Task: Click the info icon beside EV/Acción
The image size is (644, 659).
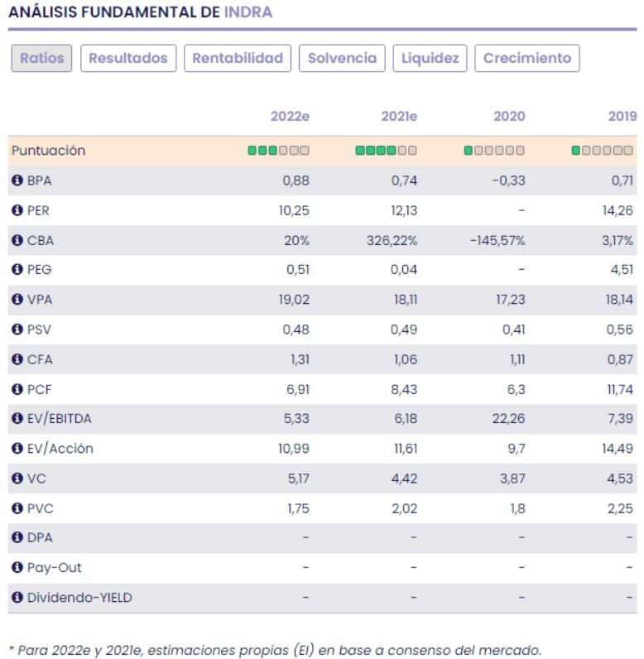Action: point(16,449)
